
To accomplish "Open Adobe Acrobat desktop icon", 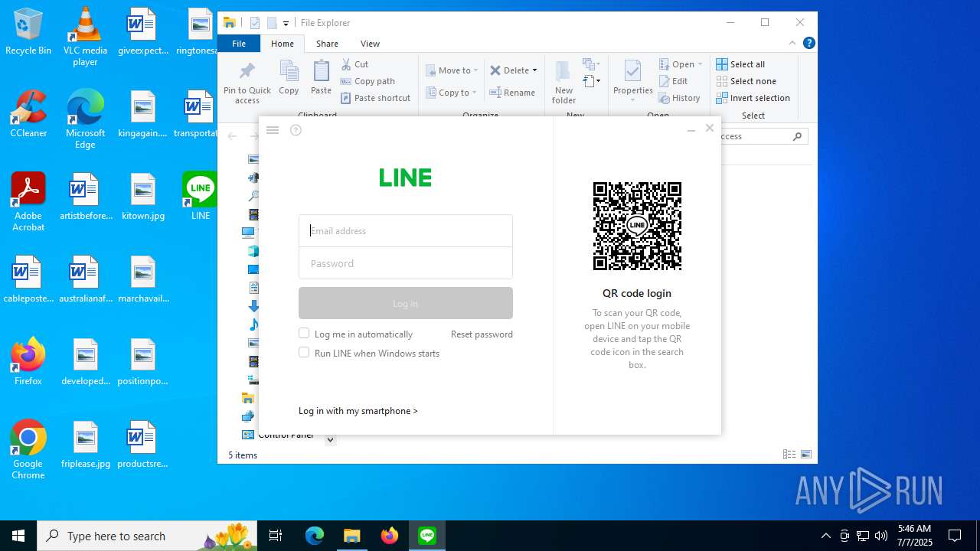I will coord(28,202).
